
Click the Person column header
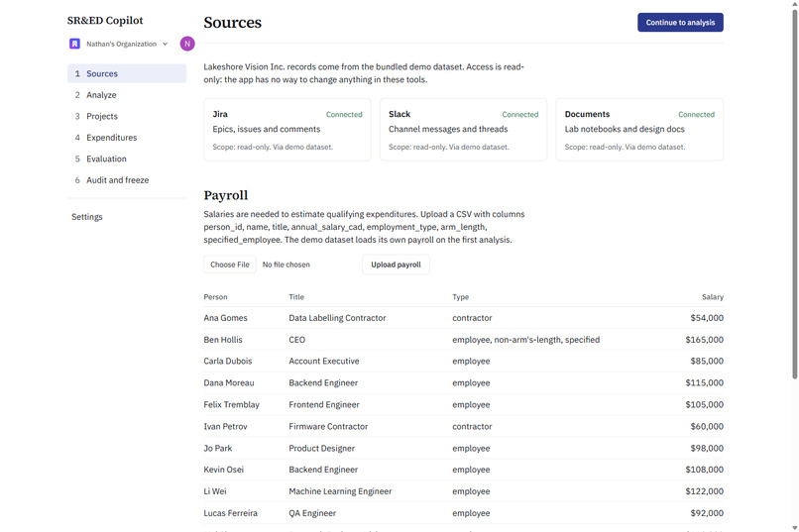point(215,297)
